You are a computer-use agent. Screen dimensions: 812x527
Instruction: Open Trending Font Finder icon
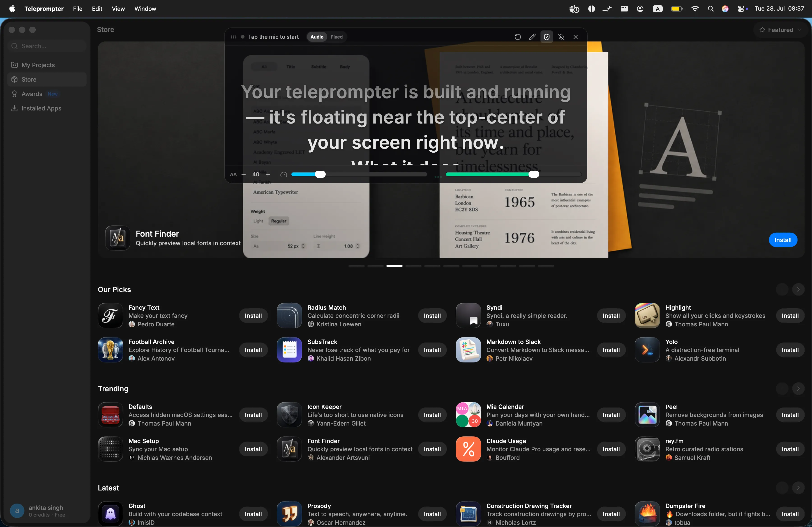[x=289, y=449]
